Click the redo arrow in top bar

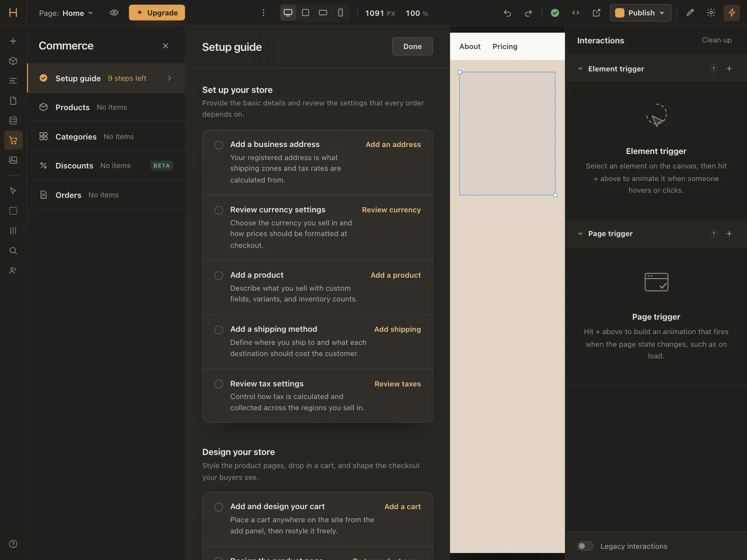(x=528, y=13)
